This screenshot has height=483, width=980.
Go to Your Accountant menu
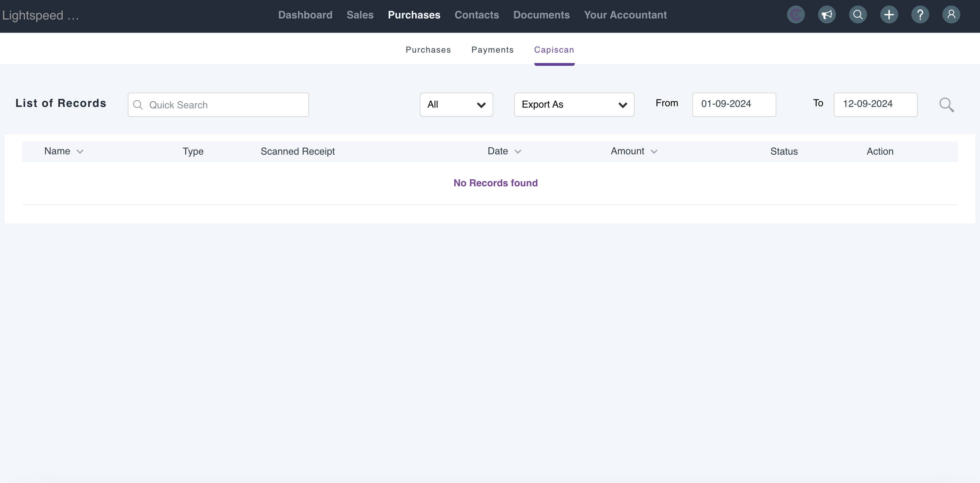click(x=625, y=15)
